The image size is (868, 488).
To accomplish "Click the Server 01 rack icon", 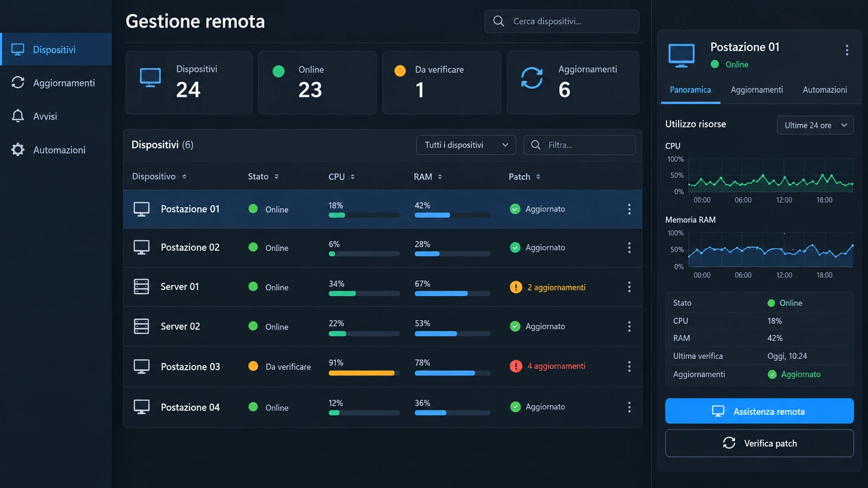I will pyautogui.click(x=142, y=286).
